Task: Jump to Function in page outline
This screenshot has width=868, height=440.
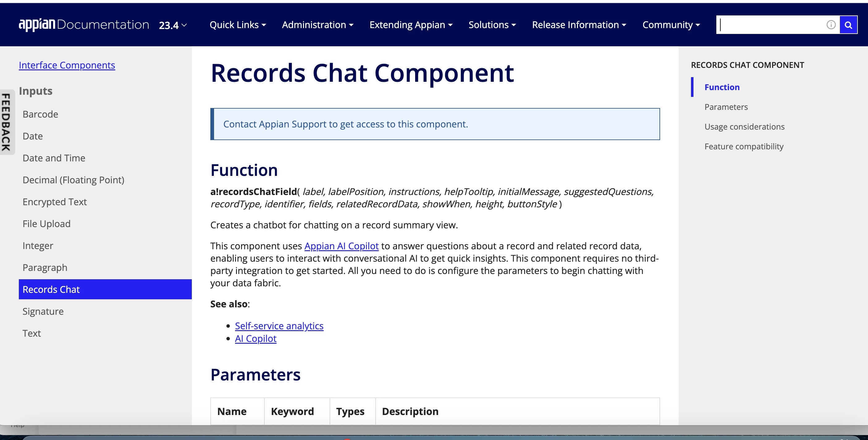Action: tap(722, 87)
